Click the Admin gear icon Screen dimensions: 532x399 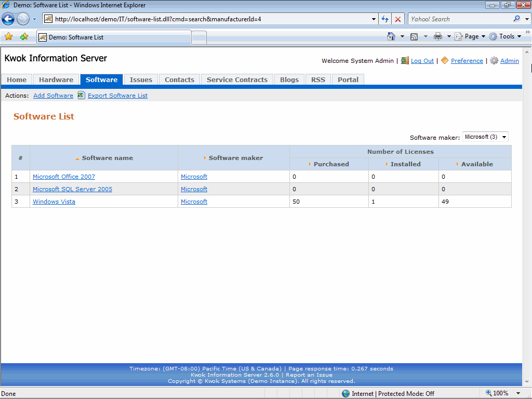coord(494,61)
